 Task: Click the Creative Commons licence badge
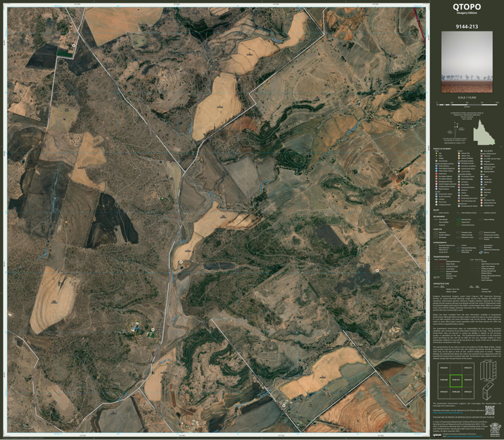438,435
